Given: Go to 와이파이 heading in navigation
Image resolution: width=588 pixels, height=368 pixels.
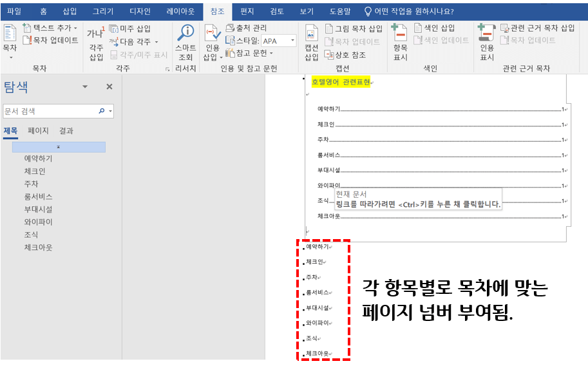Looking at the screenshot, I should (38, 222).
